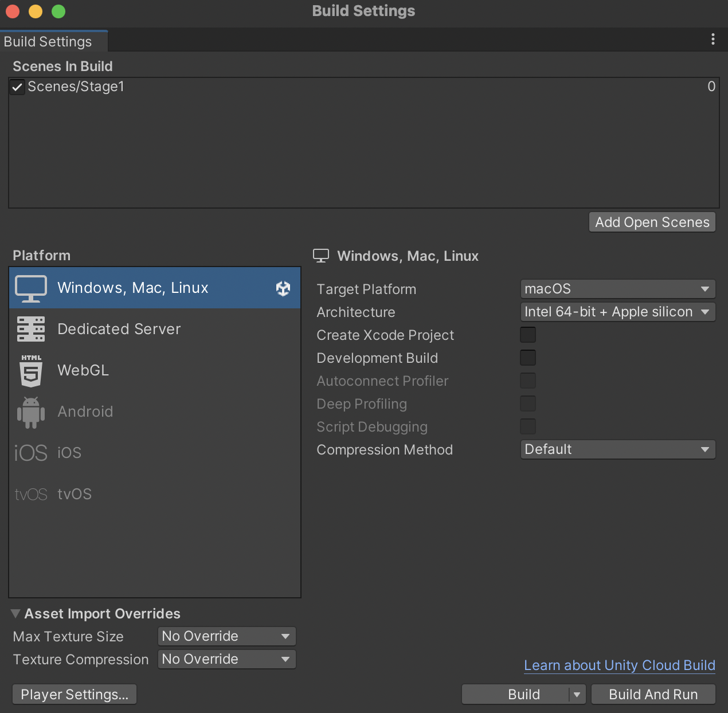This screenshot has height=713, width=728.
Task: Click the Max Texture Size label
Action: pyautogui.click(x=68, y=637)
